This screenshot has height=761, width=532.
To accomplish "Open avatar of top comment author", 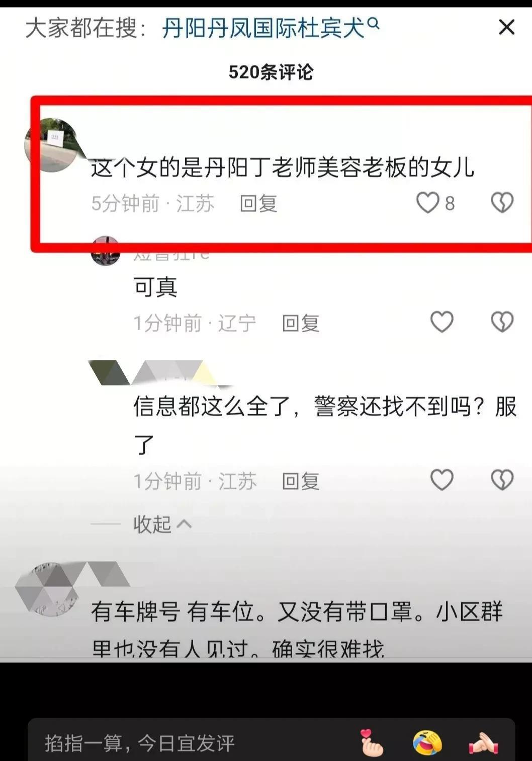I will point(51,145).
